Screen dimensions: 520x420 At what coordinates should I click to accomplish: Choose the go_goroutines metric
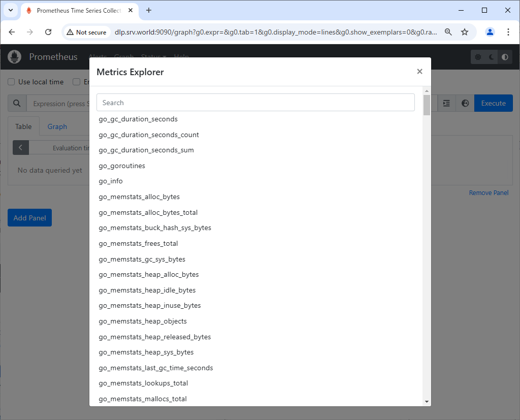pos(122,166)
